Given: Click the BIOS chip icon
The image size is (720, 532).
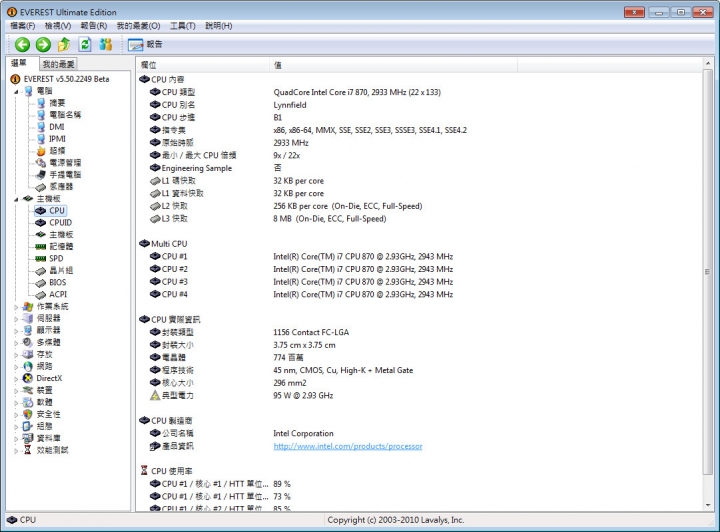Looking at the screenshot, I should (41, 282).
